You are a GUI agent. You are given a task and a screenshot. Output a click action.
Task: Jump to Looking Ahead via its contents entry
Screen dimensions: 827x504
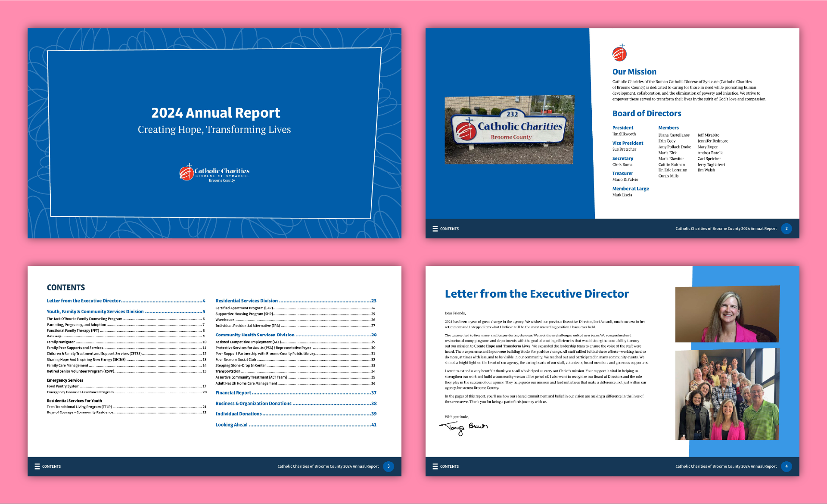[232, 425]
